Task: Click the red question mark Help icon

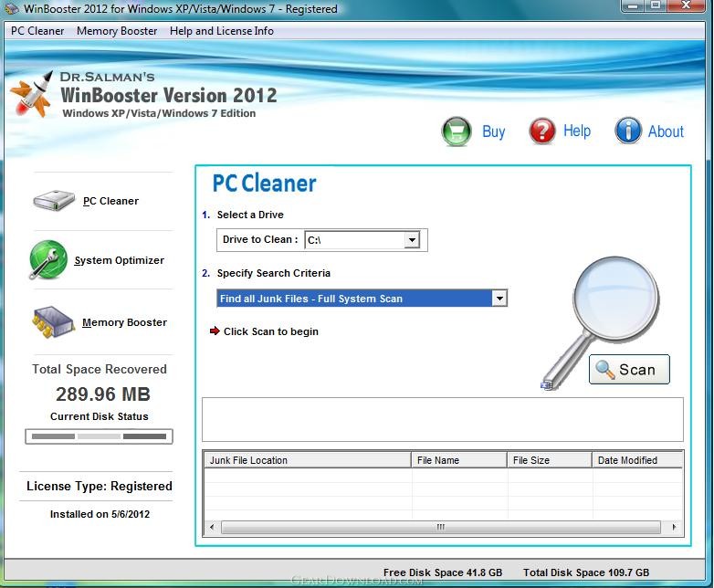Action: [x=541, y=131]
